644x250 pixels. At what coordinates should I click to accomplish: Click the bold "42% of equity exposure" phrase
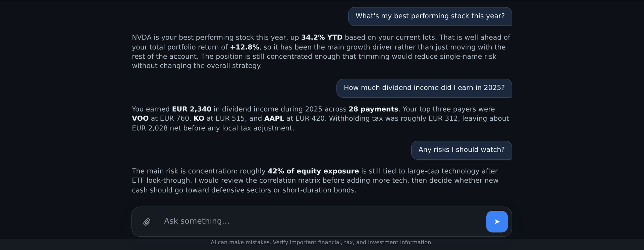(313, 171)
